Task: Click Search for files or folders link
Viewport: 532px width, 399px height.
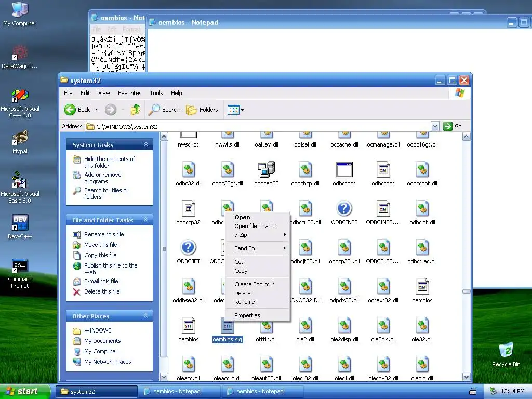Action: 106,193
